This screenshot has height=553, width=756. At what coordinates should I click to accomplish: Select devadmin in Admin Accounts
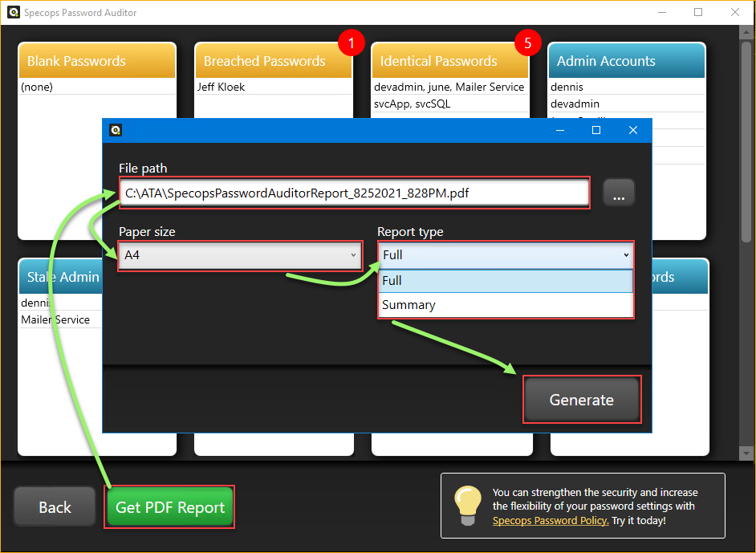tap(626, 104)
